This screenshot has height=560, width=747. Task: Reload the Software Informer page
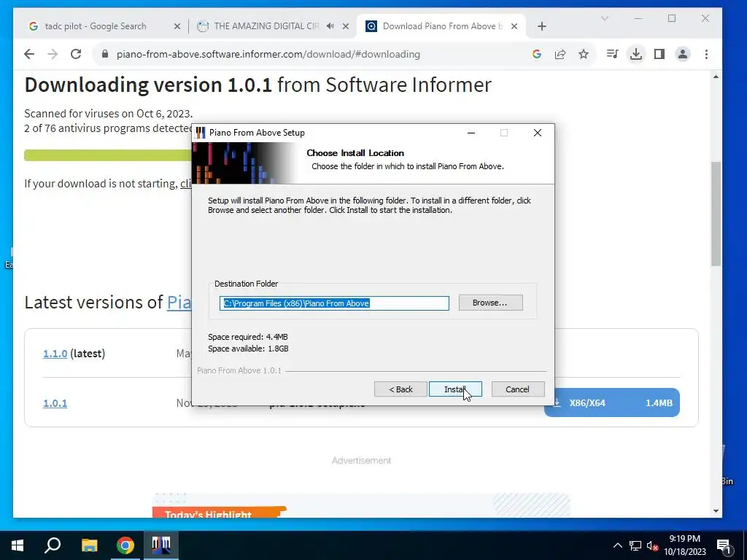tap(76, 54)
